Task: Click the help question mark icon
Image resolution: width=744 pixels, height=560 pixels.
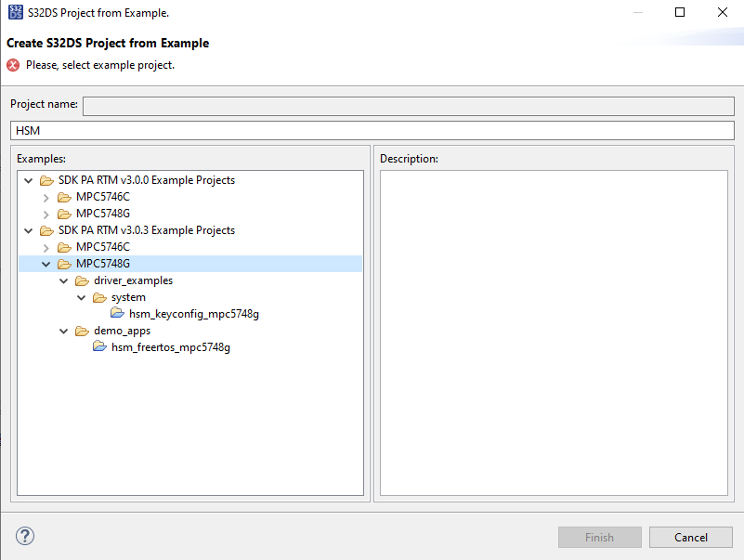Action: pyautogui.click(x=24, y=536)
